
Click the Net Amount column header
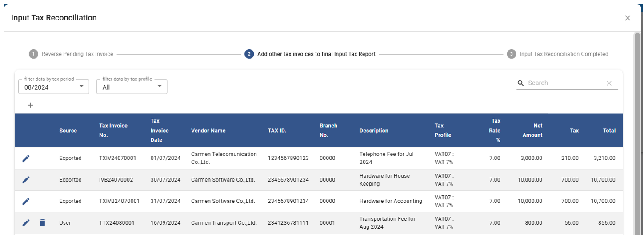532,131
